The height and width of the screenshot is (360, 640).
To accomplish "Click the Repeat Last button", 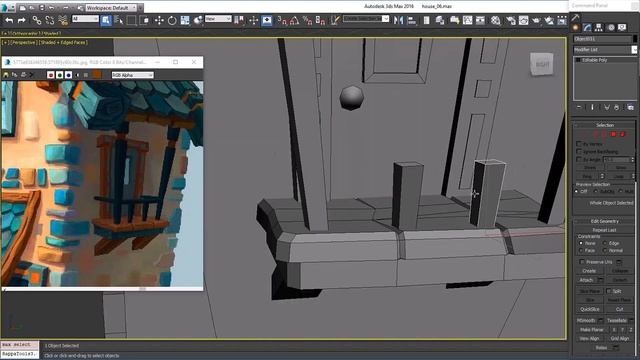I will (604, 230).
